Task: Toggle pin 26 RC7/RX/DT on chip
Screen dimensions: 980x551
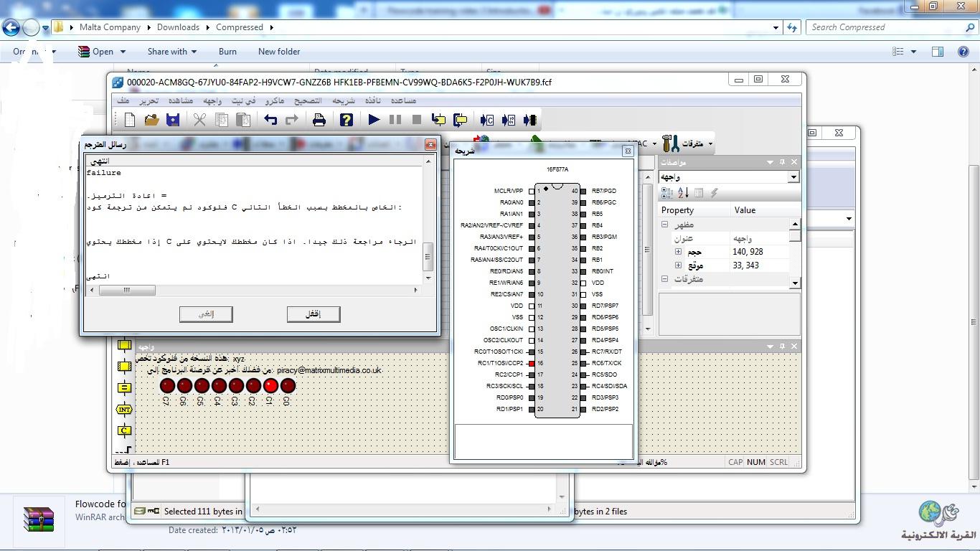Action: (x=583, y=352)
